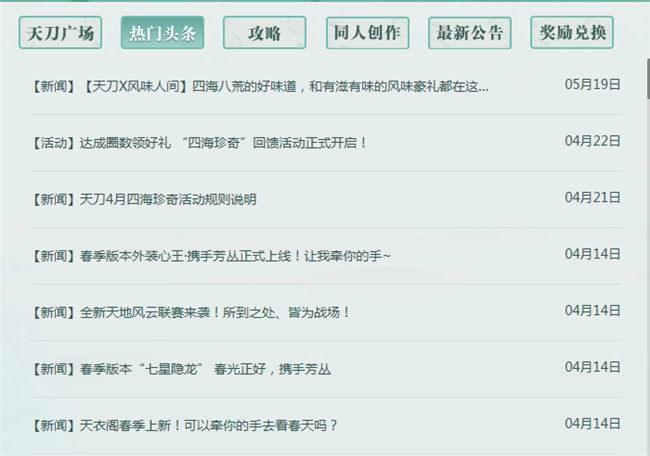The width and height of the screenshot is (650, 456).
Task: Open 春季版本外装心王·携手芳丛 news
Action: tap(211, 256)
